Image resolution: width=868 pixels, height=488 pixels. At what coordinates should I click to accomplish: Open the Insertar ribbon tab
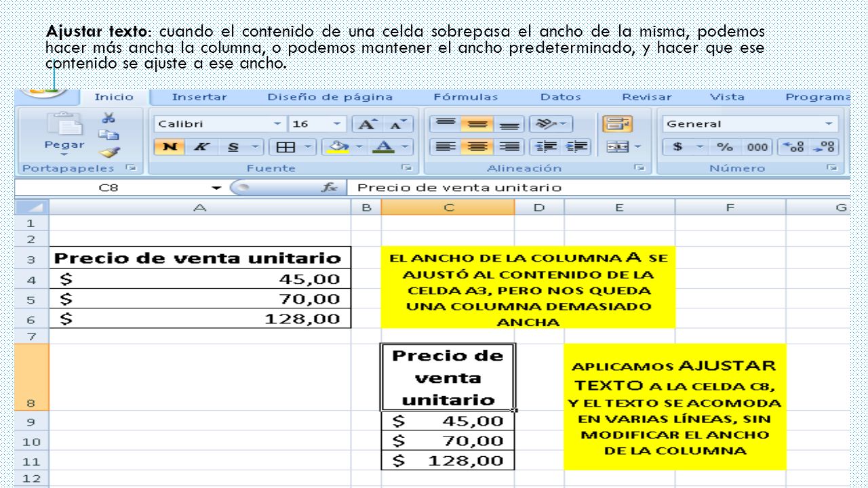[199, 97]
